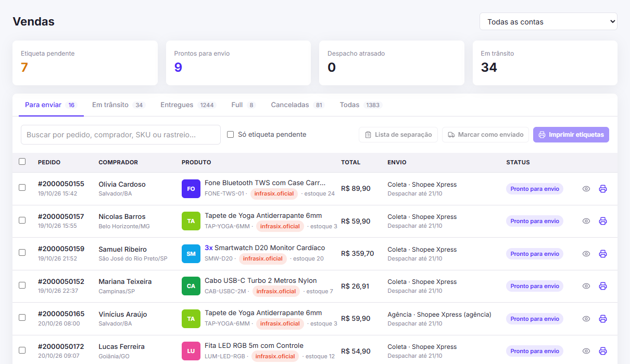Image resolution: width=630 pixels, height=364 pixels.
Task: View details of order #2000050172
Action: 586,351
